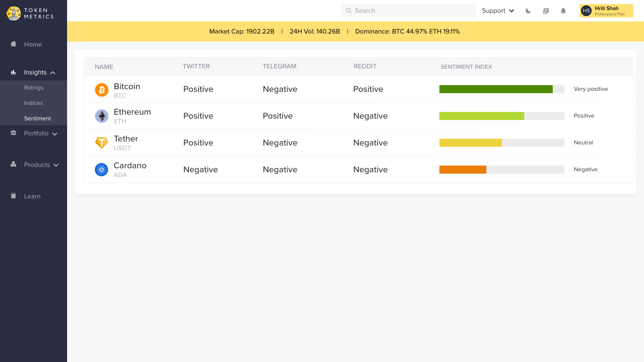The height and width of the screenshot is (362, 644).
Task: Go to Home in sidebar
Action: pyautogui.click(x=33, y=45)
